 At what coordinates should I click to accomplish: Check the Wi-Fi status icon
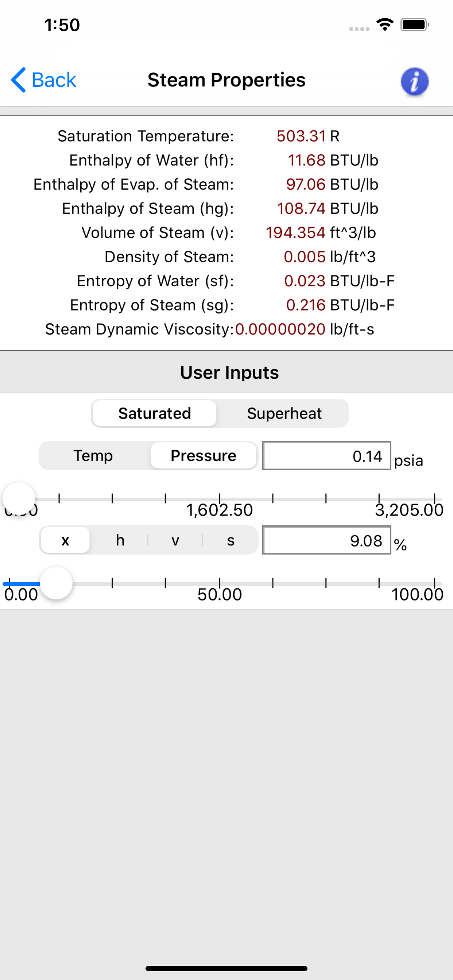tap(384, 25)
